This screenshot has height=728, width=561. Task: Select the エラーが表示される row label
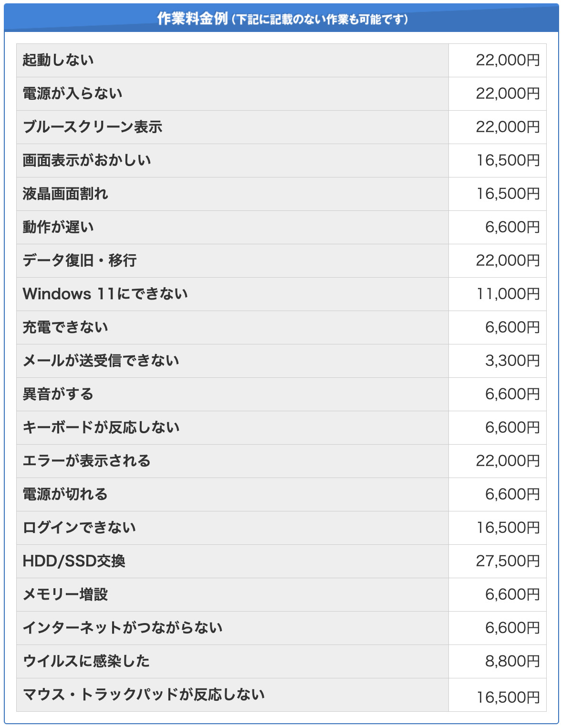(87, 461)
